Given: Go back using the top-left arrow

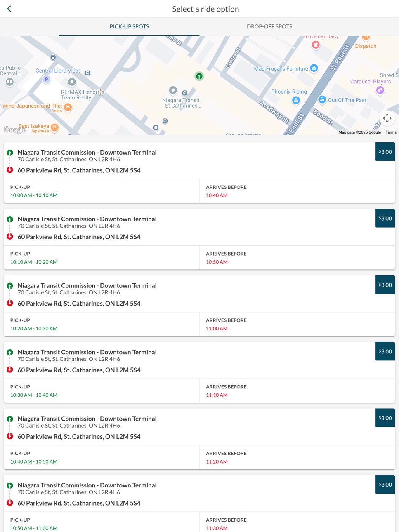Looking at the screenshot, I should [x=9, y=9].
